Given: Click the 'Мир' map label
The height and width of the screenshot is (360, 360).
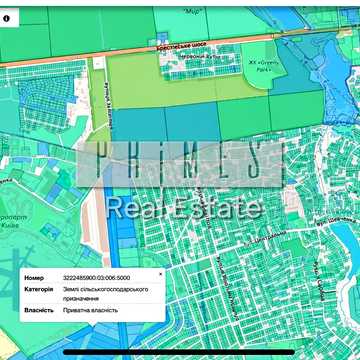Looking at the screenshot, I should 193,11.
